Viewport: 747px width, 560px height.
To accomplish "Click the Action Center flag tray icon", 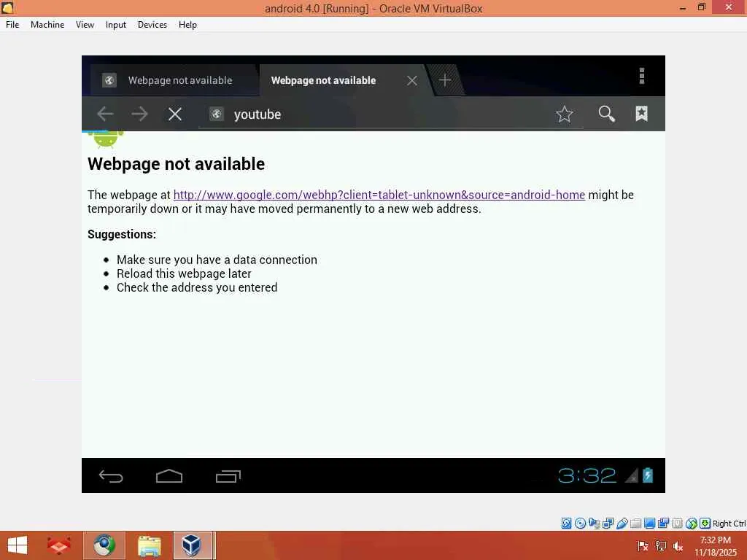I will tap(643, 546).
